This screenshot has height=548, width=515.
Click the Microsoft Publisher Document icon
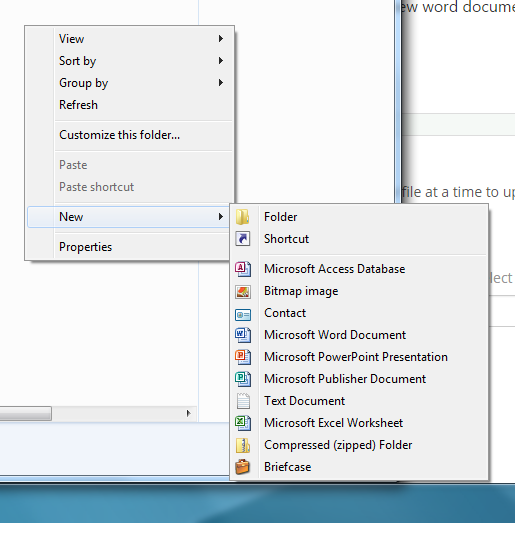[x=242, y=379]
